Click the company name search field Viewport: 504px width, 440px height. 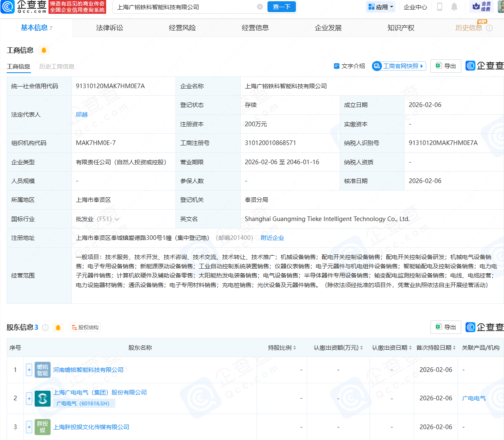(x=184, y=7)
